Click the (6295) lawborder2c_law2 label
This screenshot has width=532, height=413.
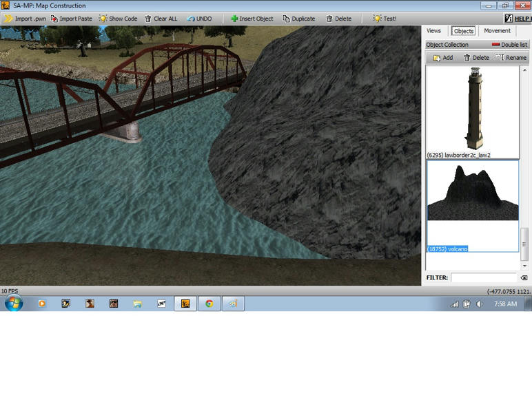point(459,155)
